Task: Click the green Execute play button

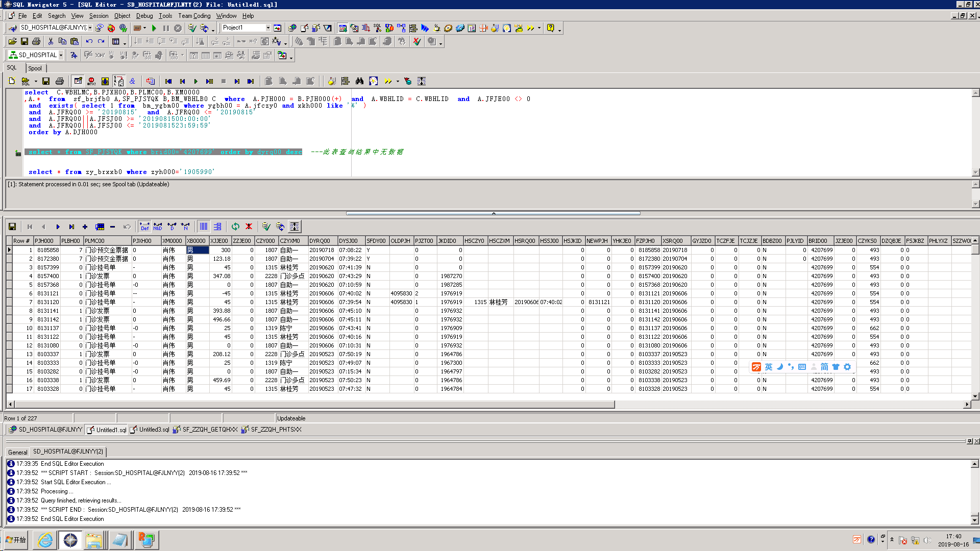Action: coord(154,28)
